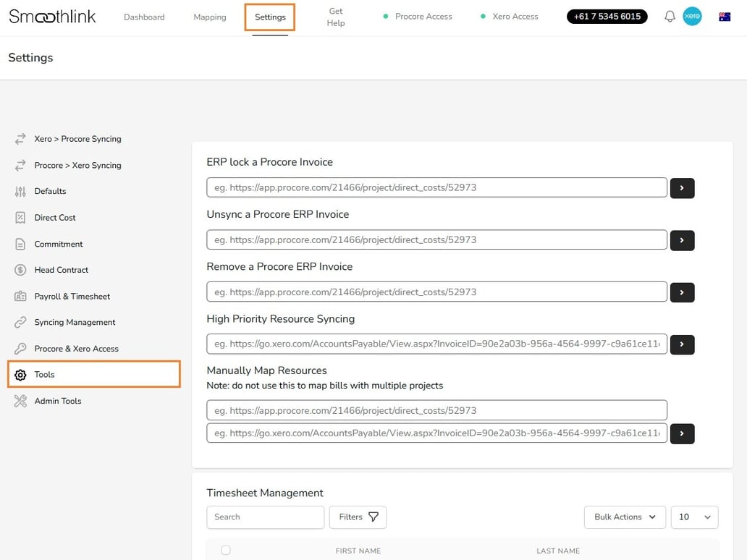Open Payroll & Timesheet via its icon
This screenshot has height=560, width=747.
(x=20, y=296)
